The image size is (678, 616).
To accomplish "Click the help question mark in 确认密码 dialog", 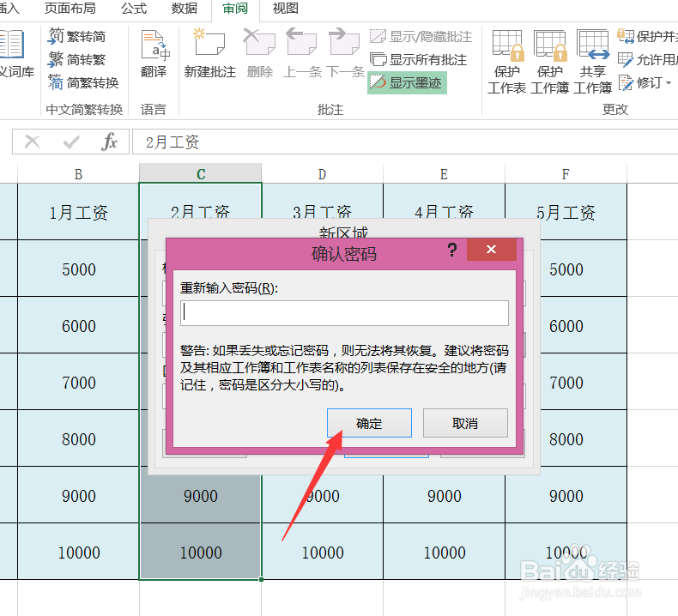I will click(x=452, y=250).
